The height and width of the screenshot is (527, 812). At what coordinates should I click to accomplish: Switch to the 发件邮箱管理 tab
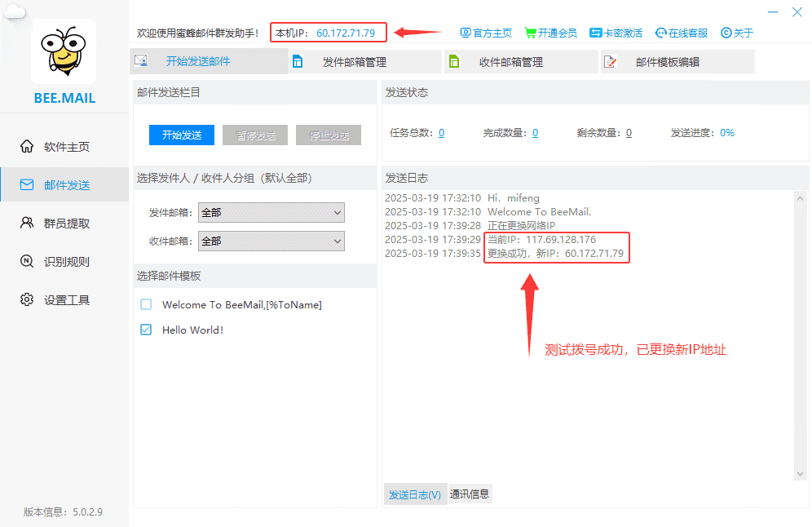[x=365, y=62]
